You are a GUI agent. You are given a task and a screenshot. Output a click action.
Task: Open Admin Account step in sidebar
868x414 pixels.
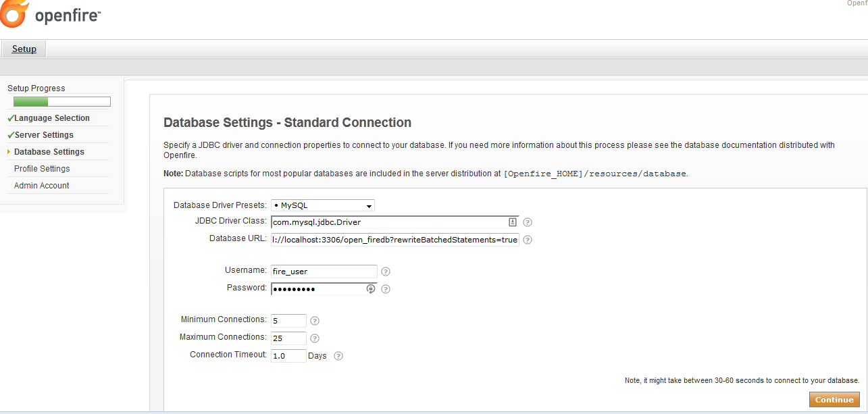point(41,186)
